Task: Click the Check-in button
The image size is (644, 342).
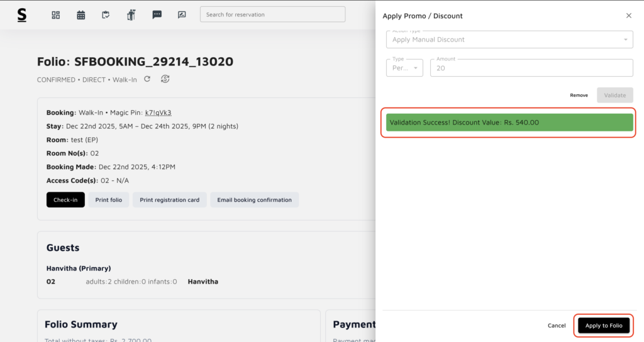Action: click(x=65, y=200)
